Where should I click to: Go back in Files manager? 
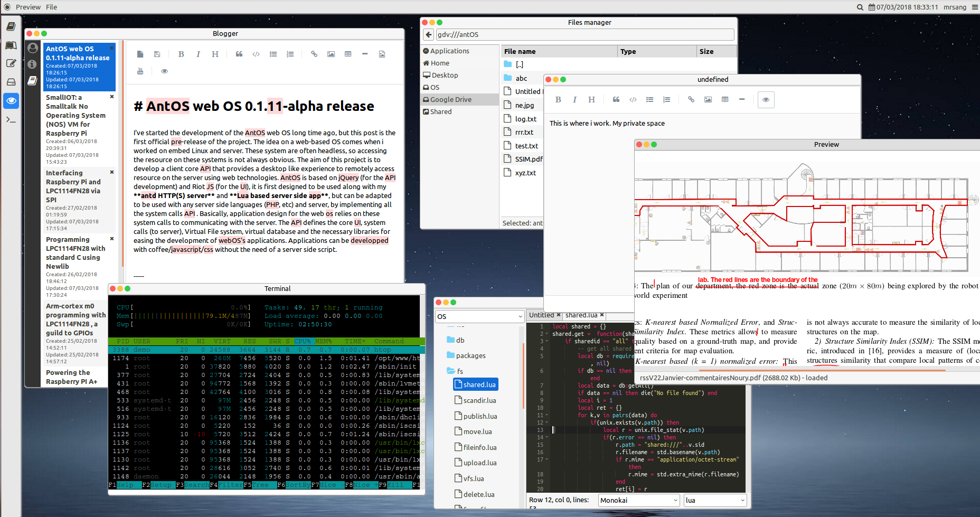428,35
